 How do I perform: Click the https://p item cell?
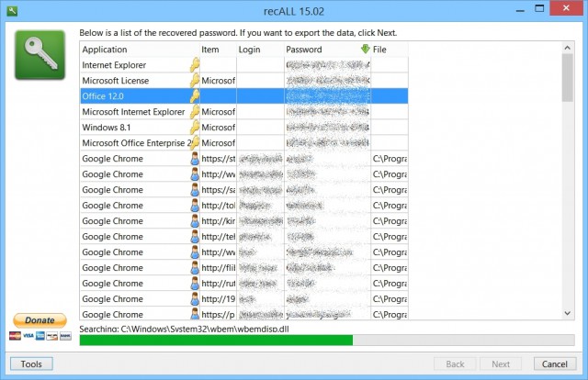pyautogui.click(x=219, y=314)
